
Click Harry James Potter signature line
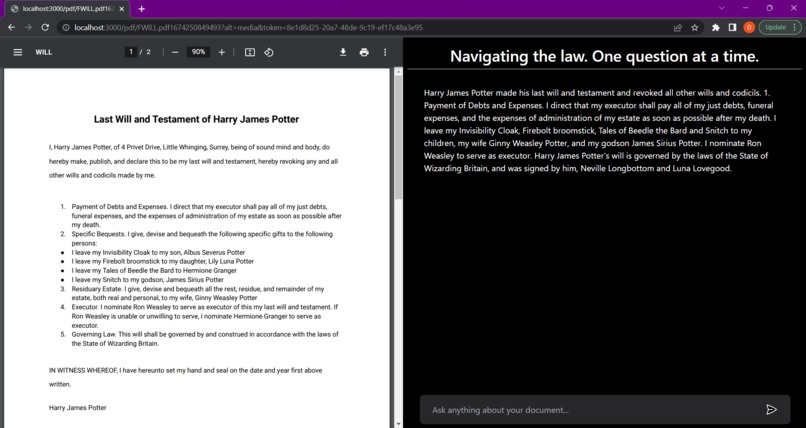click(78, 407)
